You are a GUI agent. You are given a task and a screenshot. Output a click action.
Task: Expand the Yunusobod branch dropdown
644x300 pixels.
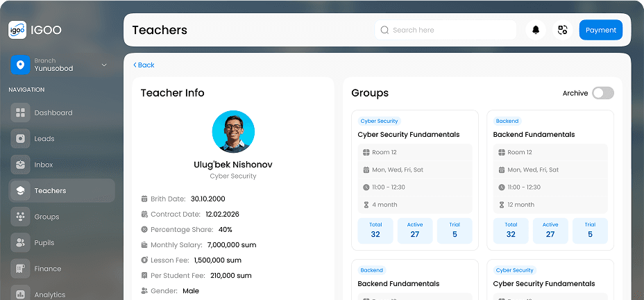coord(104,65)
